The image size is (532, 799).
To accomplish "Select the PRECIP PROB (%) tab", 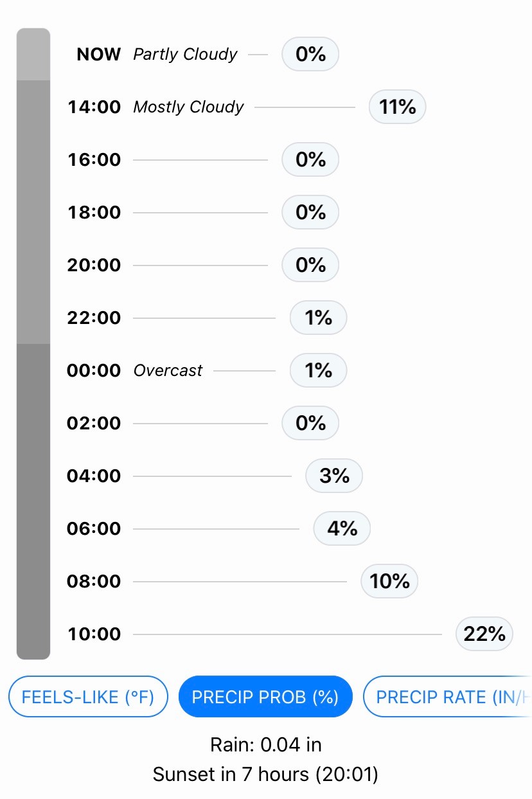I will 265,697.
